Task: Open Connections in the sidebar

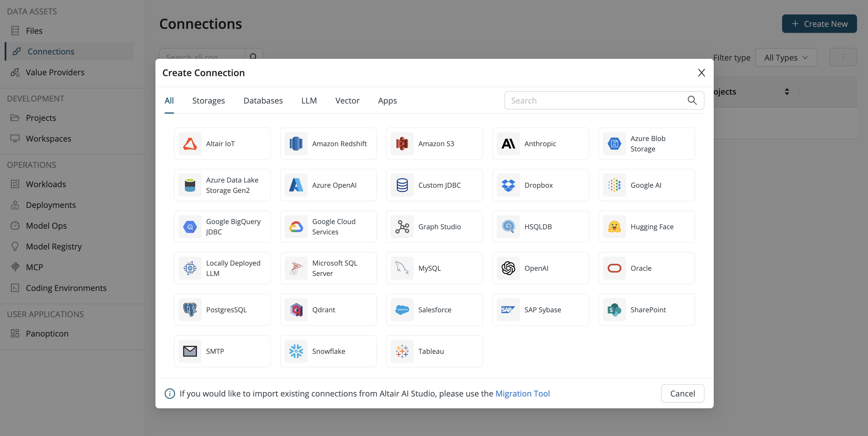Action: [69, 51]
